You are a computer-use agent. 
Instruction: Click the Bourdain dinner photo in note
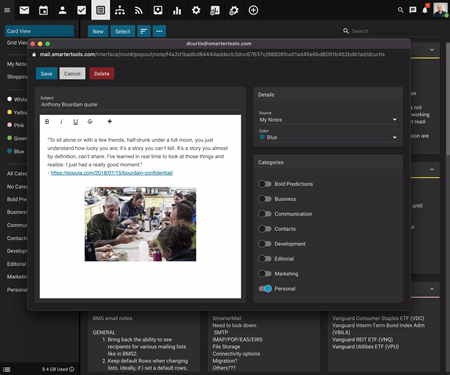140,224
